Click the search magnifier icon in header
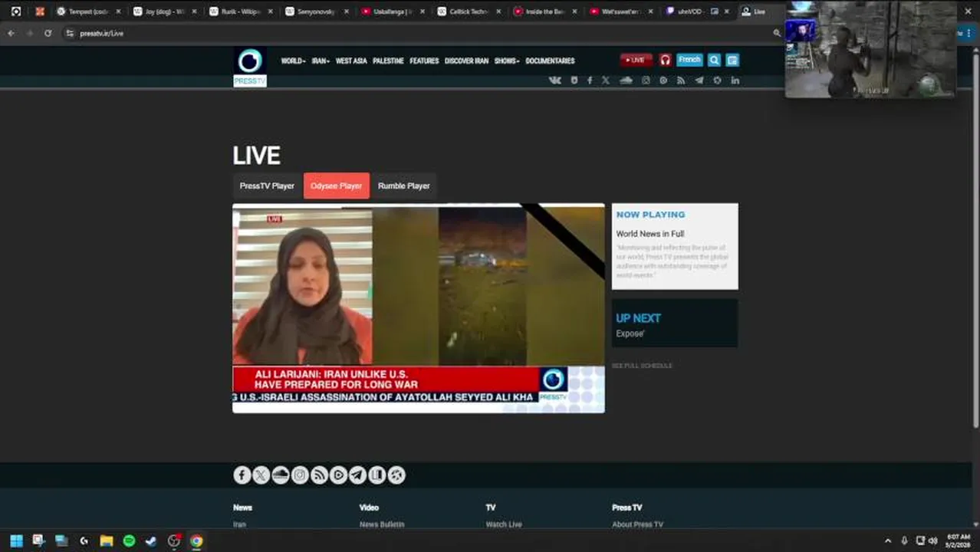The image size is (980, 552). [x=714, y=60]
